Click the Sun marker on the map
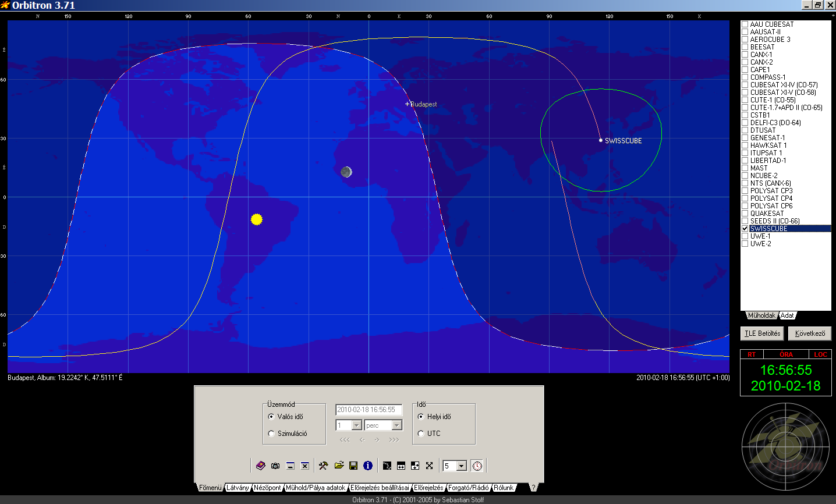Image resolution: width=836 pixels, height=504 pixels. (x=257, y=219)
